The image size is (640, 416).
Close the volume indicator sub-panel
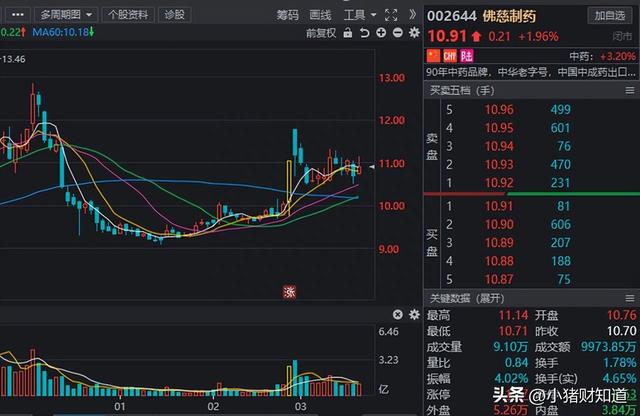coord(398,314)
